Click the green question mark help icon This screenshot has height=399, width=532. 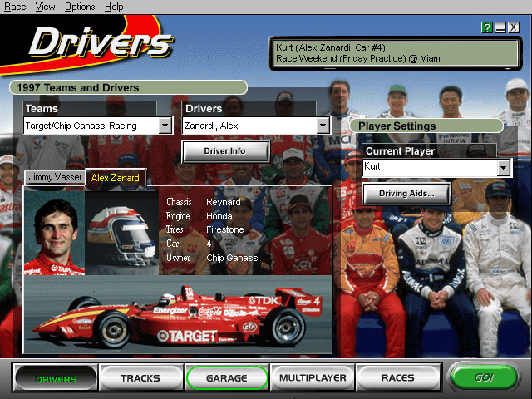[x=487, y=27]
